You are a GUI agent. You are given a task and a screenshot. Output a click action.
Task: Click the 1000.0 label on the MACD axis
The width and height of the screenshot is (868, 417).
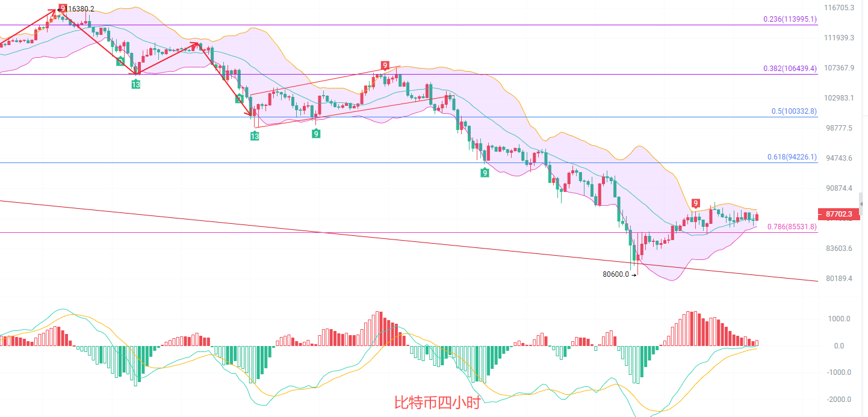pos(840,319)
